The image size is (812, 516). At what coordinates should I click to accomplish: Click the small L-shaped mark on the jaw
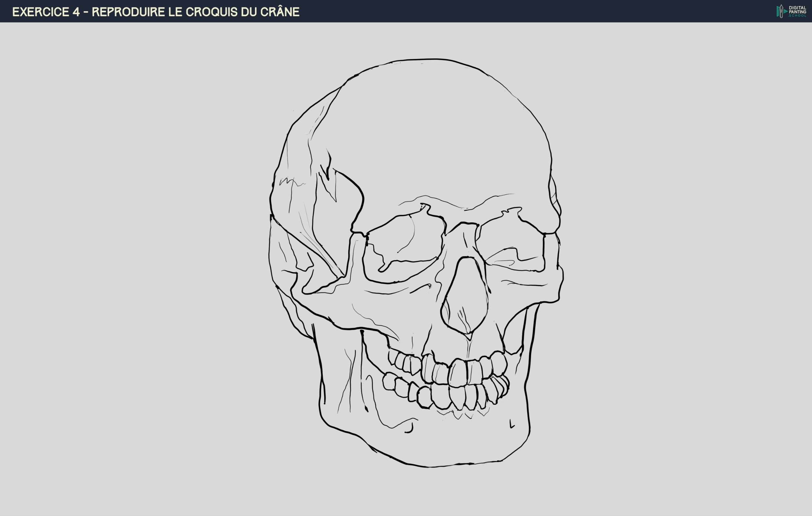coord(512,424)
